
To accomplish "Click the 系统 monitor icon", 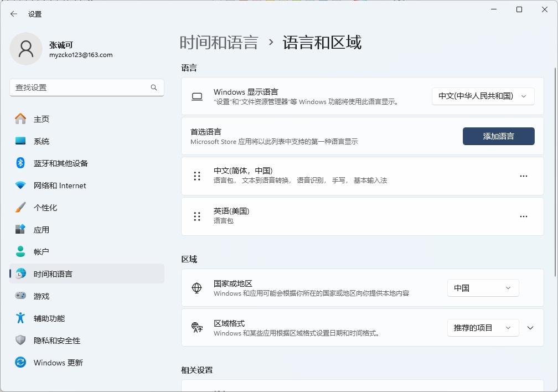I will pyautogui.click(x=20, y=141).
